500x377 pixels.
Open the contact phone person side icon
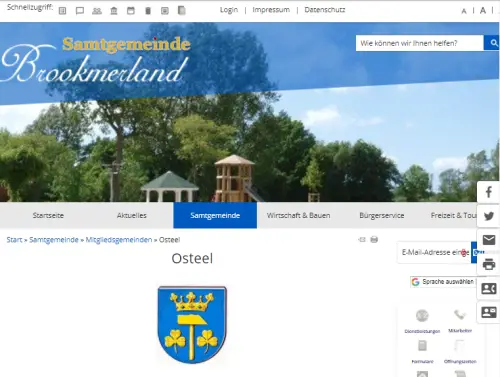coord(489,288)
